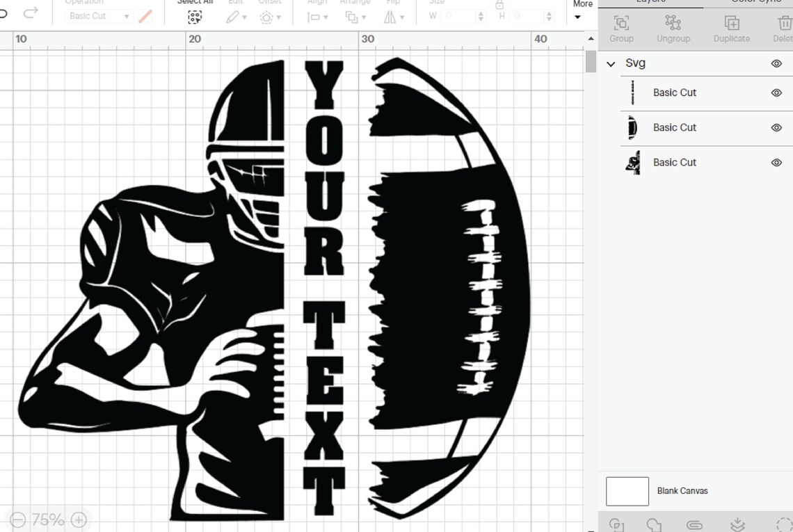Click the Attach icon at bottom right
Viewport: 793px width, 532px height.
(695, 525)
